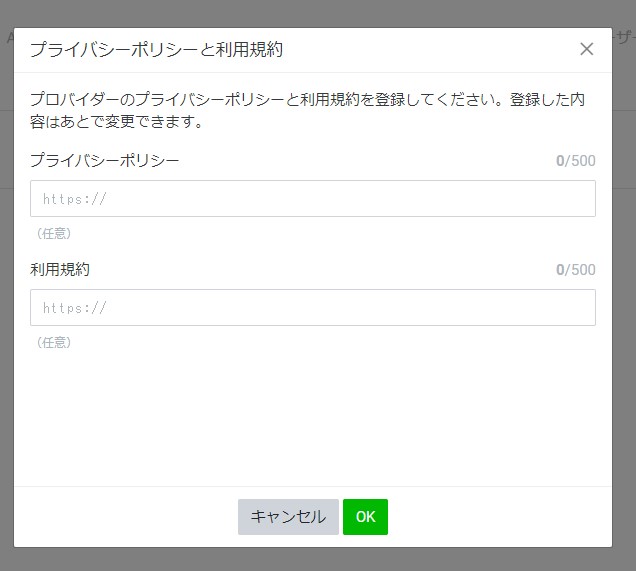This screenshot has width=636, height=571.
Task: Click the 0/500 counter for 利用規約
Action: (x=575, y=270)
